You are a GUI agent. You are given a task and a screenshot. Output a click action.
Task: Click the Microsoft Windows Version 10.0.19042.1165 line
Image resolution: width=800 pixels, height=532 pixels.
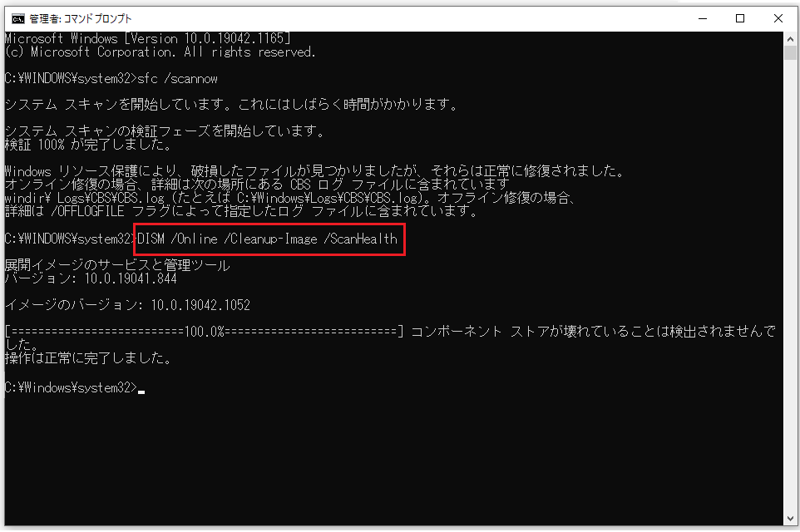[147, 38]
